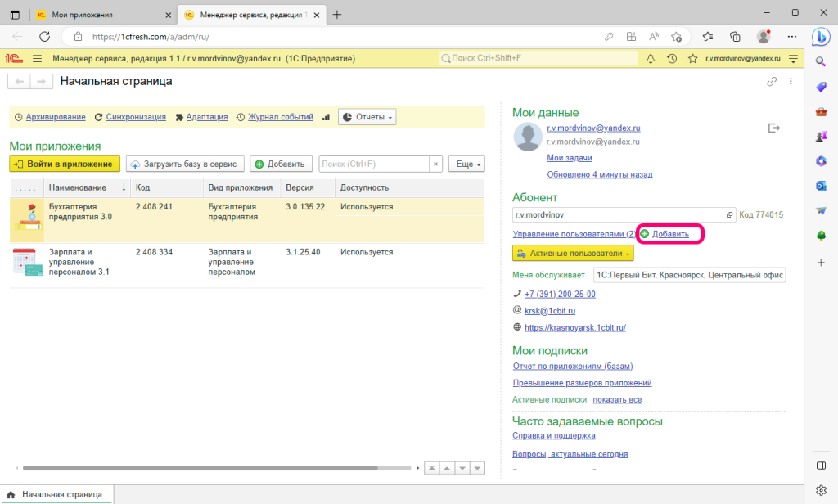
Task: Open the Синхронизация link
Action: 136,117
